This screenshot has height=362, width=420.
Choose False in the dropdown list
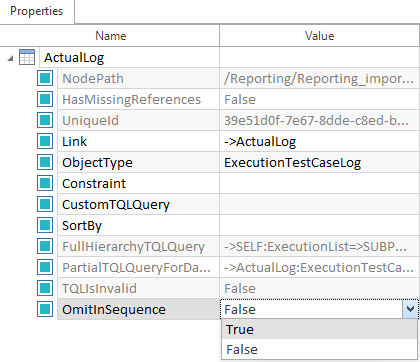(x=319, y=350)
